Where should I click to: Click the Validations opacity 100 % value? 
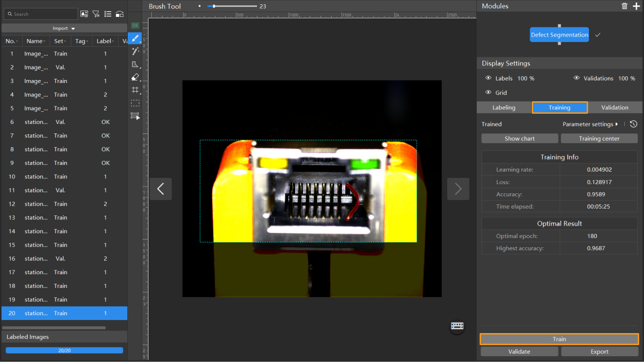(627, 78)
